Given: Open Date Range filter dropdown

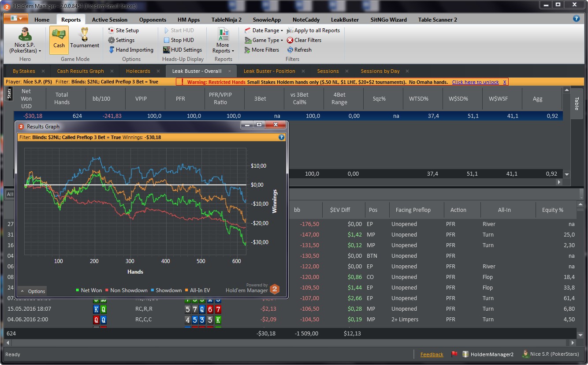Looking at the screenshot, I should pyautogui.click(x=264, y=30).
